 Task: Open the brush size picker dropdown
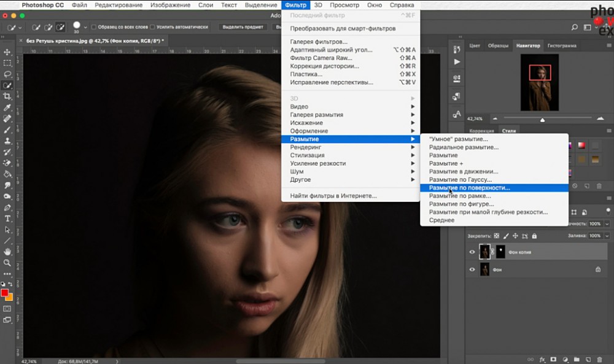click(x=85, y=27)
